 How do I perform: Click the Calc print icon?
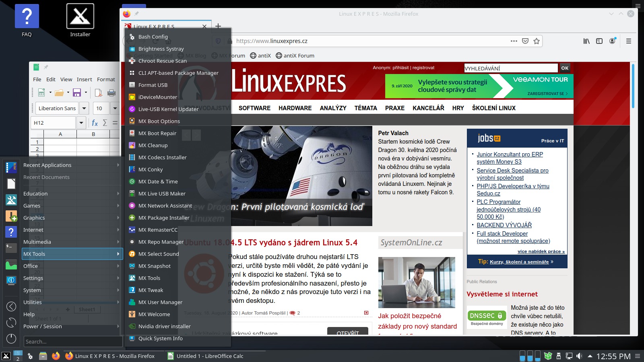click(x=111, y=93)
